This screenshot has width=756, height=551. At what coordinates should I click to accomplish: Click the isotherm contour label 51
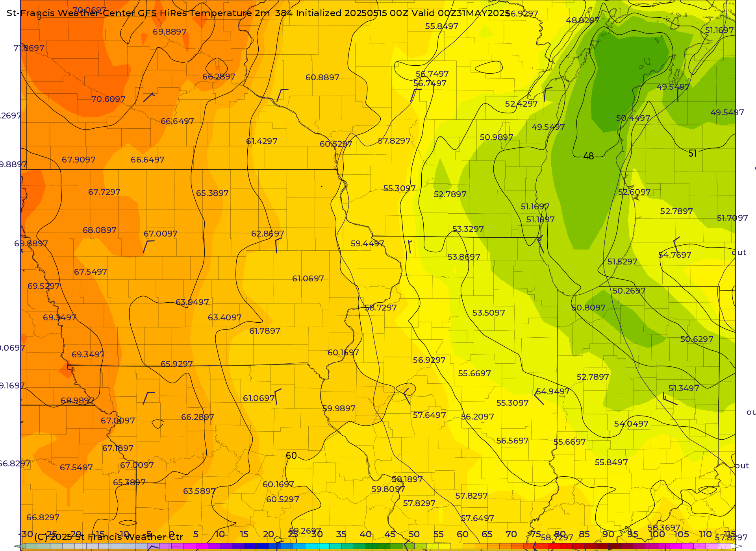pos(693,153)
